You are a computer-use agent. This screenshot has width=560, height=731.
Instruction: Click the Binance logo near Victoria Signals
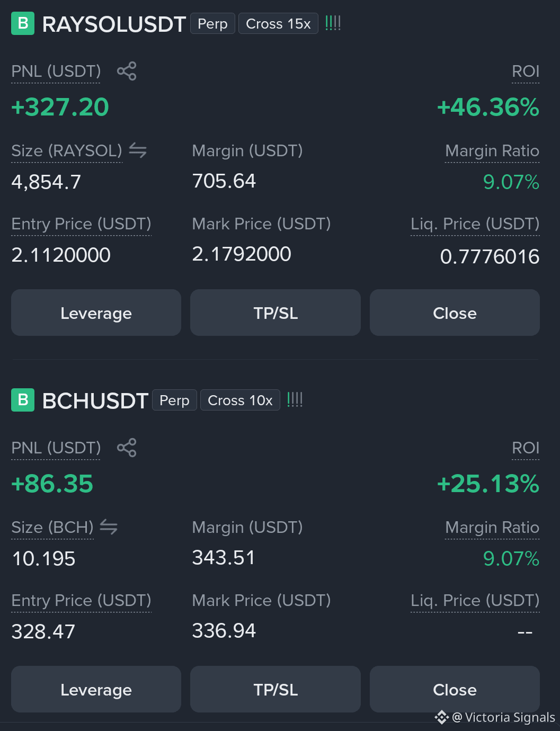pos(441,717)
